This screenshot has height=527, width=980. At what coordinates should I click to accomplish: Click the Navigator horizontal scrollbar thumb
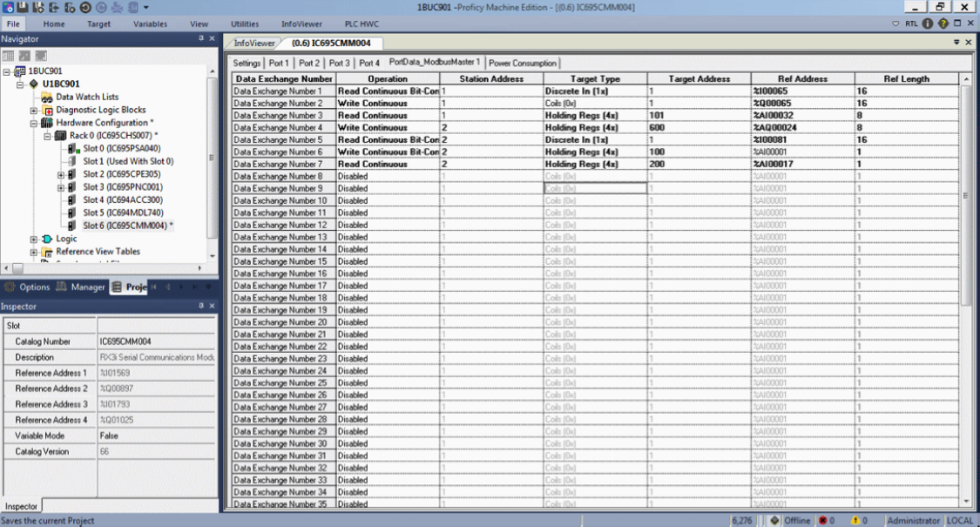click(x=17, y=268)
